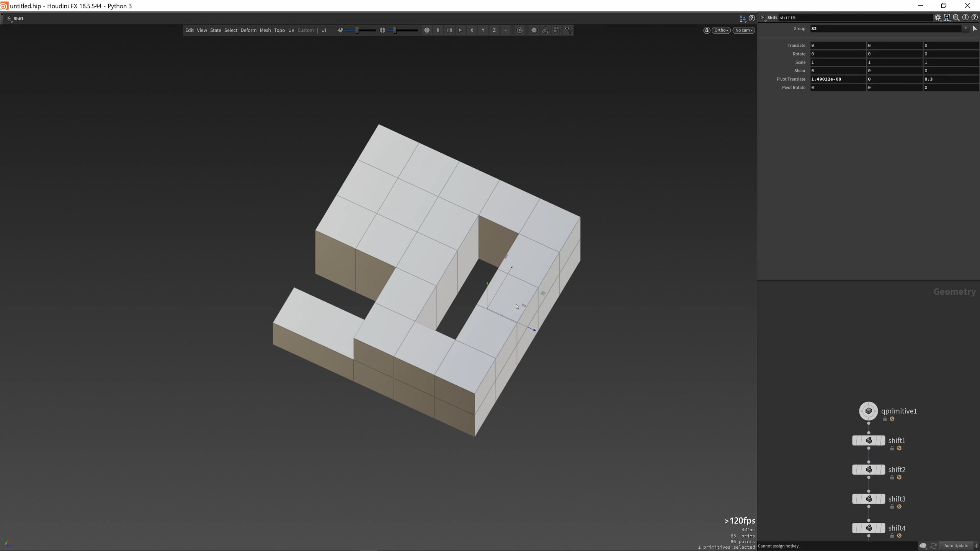980x551 pixels.
Task: Click the info icon in parameter pane
Action: click(965, 18)
